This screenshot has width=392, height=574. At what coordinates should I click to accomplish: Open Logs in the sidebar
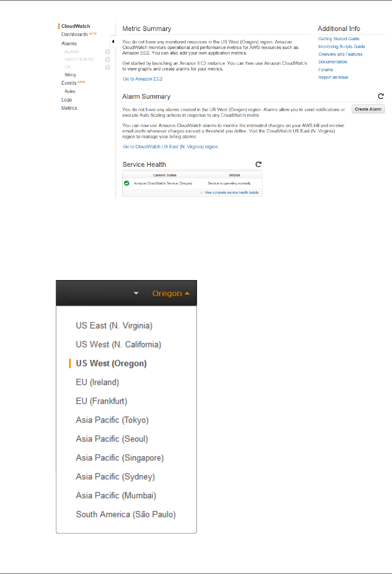coord(67,100)
